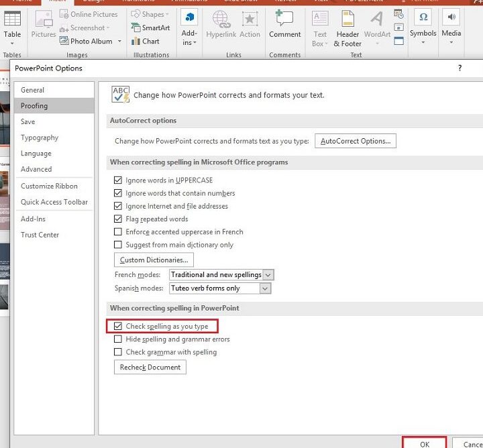This screenshot has height=448, width=483.
Task: Open the Trust Center category
Action: coord(54,235)
